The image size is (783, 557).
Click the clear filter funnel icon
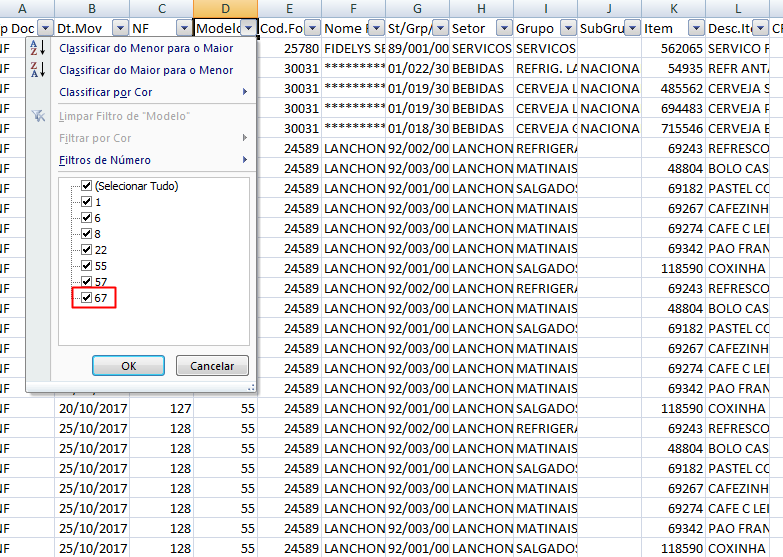pyautogui.click(x=37, y=116)
